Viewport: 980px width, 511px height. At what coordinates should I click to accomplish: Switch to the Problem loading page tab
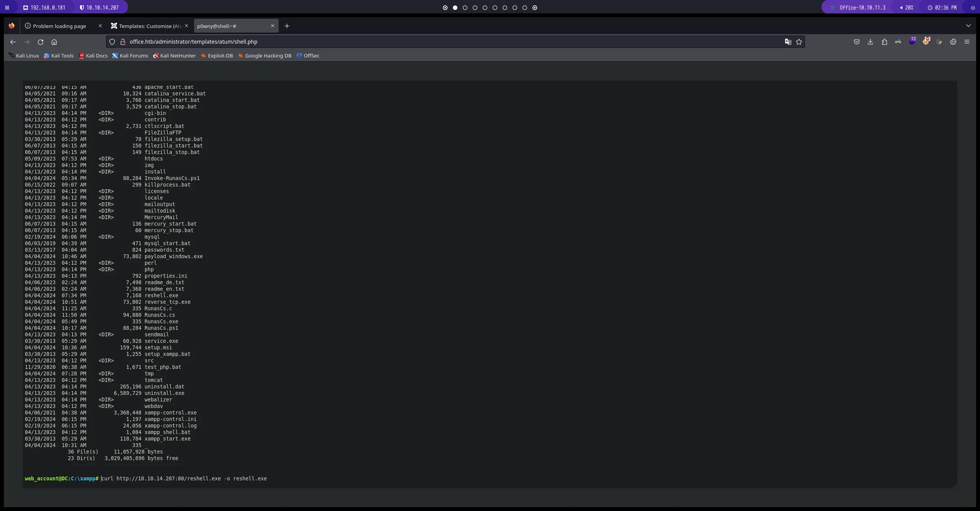(59, 26)
